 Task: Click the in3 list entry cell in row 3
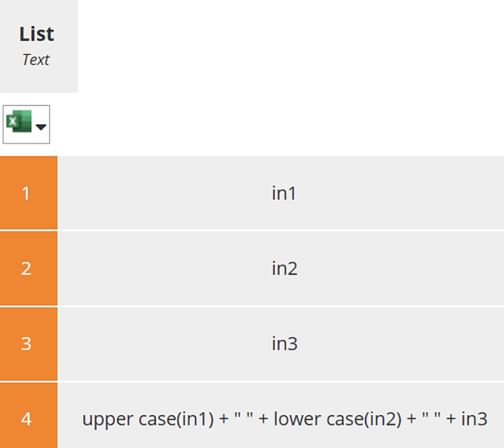pyautogui.click(x=284, y=344)
